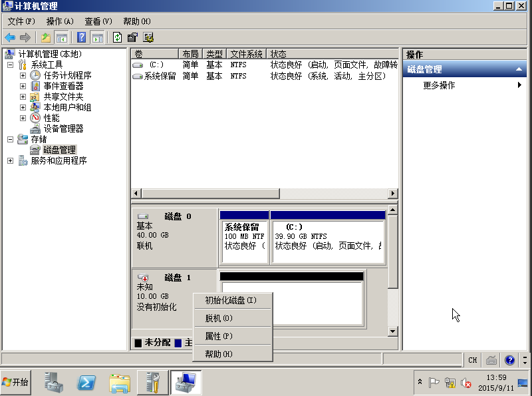Click the disk settings wizard toolbar icon
532x396 pixels.
pyautogui.click(x=148, y=37)
